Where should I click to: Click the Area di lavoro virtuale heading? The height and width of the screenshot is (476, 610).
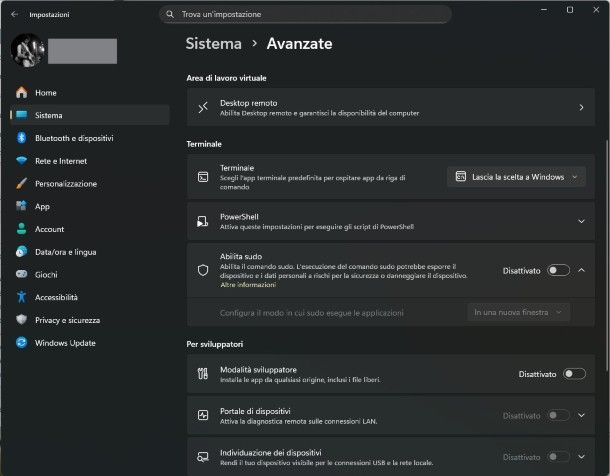pyautogui.click(x=226, y=78)
